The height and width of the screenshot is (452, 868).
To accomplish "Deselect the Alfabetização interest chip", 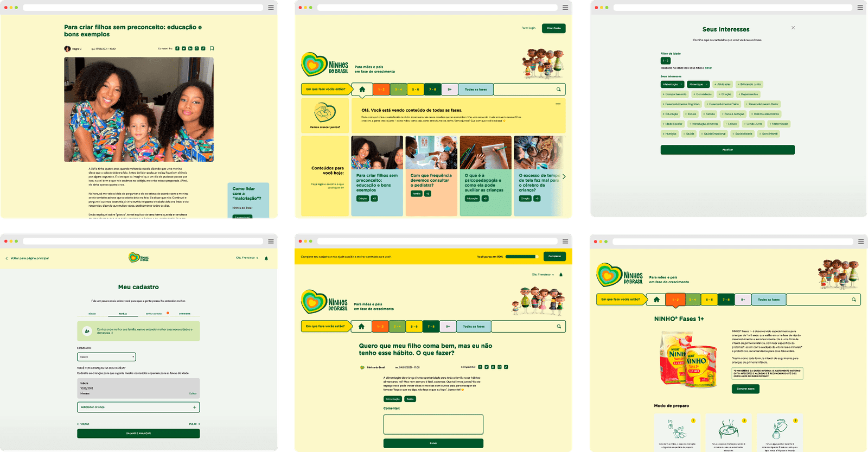I will pos(673,84).
